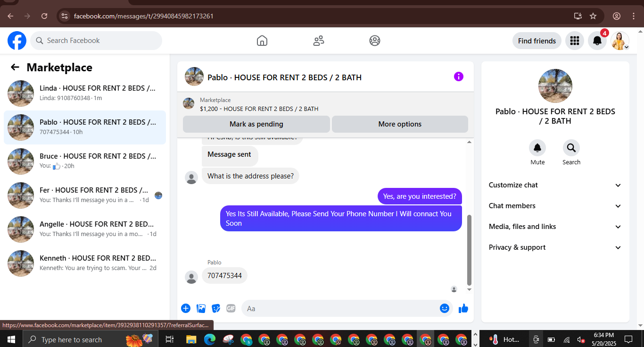Open the Kenneth conversation
This screenshot has width=644, height=347.
click(x=85, y=263)
